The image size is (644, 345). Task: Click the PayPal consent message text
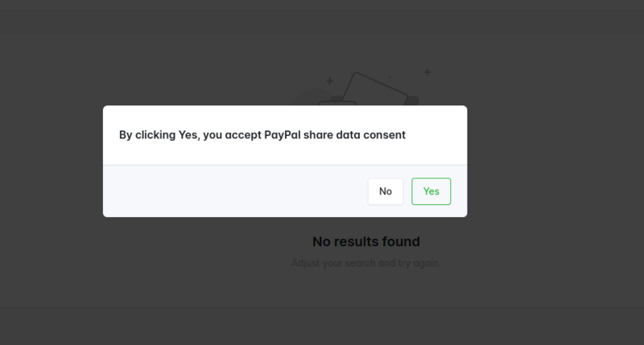(262, 135)
